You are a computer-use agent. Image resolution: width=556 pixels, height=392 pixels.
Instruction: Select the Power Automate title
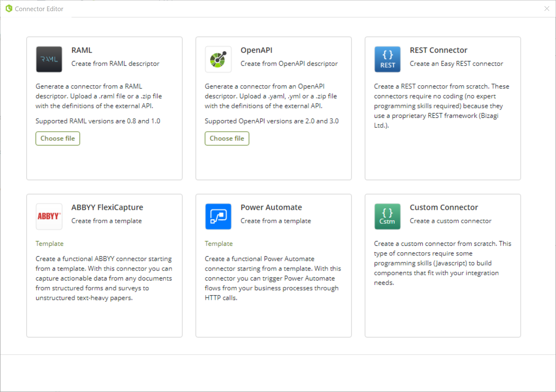pos(271,207)
